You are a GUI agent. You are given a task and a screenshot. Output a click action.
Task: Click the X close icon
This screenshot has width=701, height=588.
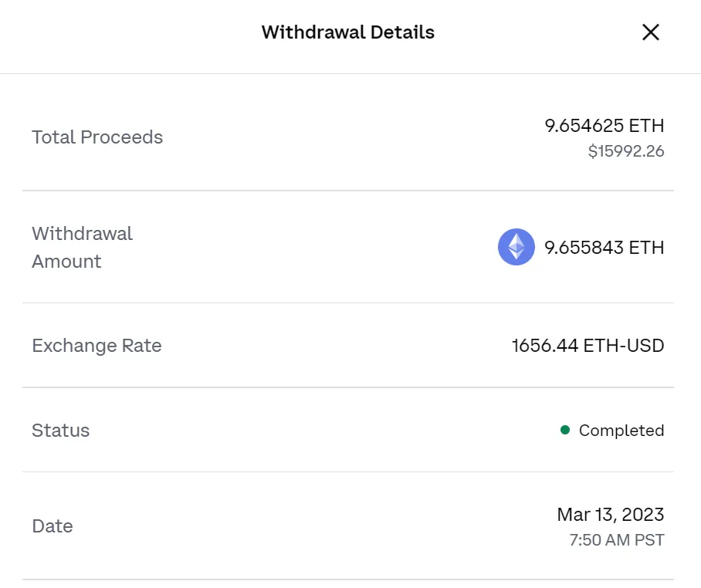click(x=651, y=32)
